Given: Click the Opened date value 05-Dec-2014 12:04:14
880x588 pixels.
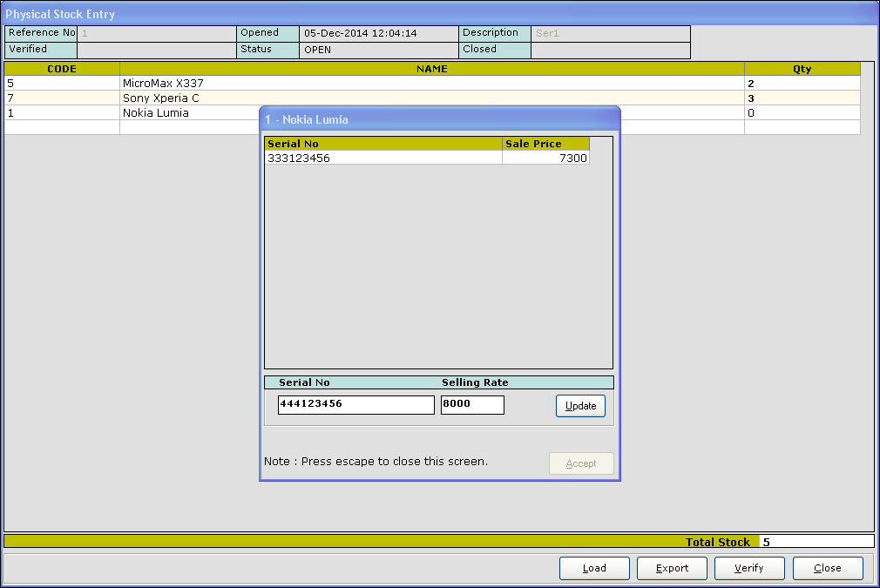Looking at the screenshot, I should click(x=379, y=33).
